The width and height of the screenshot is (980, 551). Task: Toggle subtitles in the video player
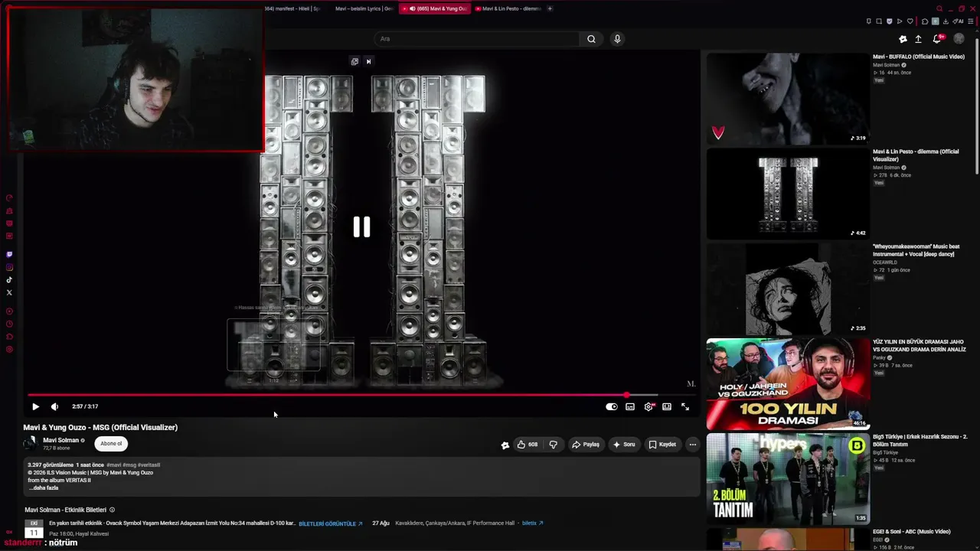tap(630, 407)
